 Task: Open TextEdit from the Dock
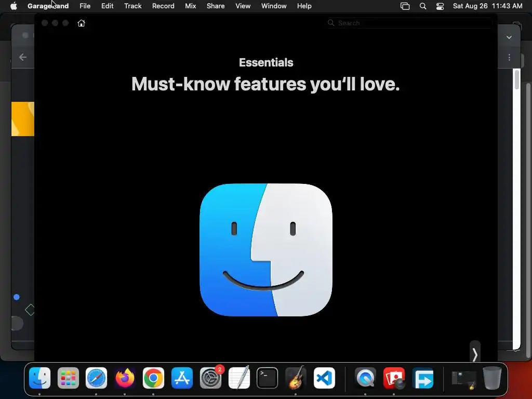pos(239,378)
